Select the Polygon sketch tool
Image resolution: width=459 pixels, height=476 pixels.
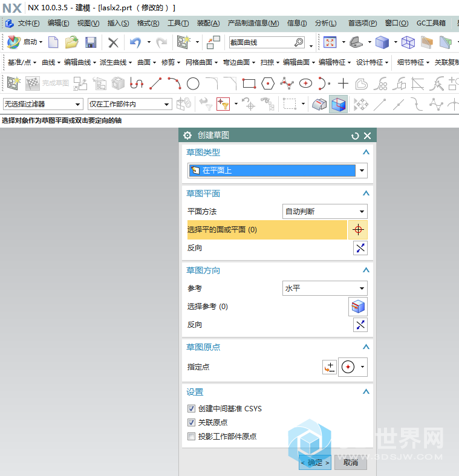268,83
